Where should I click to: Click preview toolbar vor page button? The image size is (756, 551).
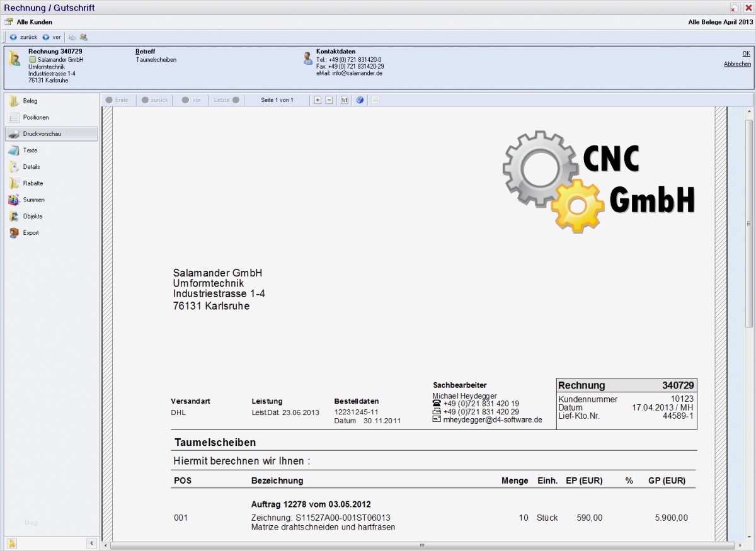192,99
